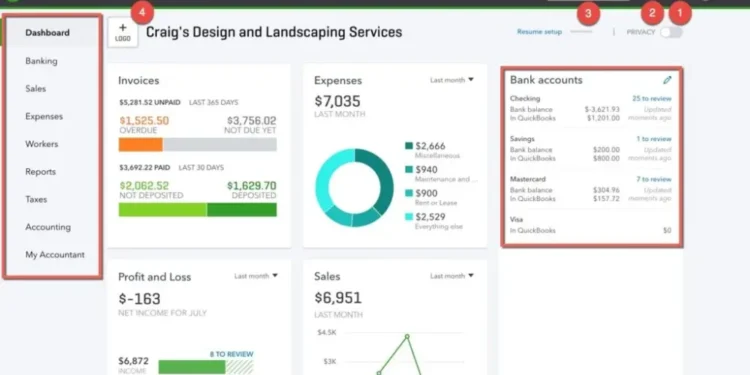The height and width of the screenshot is (375, 750).
Task: Open the Expenses sidebar section
Action: pos(44,116)
